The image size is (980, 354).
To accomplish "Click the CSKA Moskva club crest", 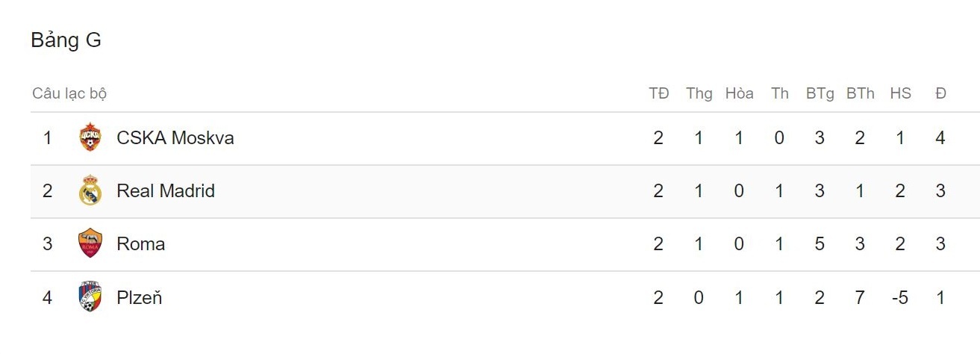I will (90, 137).
